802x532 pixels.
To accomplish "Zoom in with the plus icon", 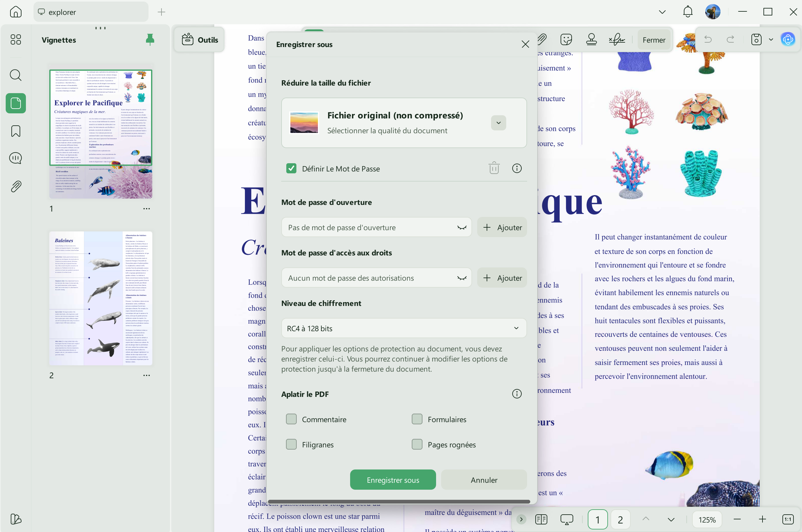I will [x=762, y=519].
